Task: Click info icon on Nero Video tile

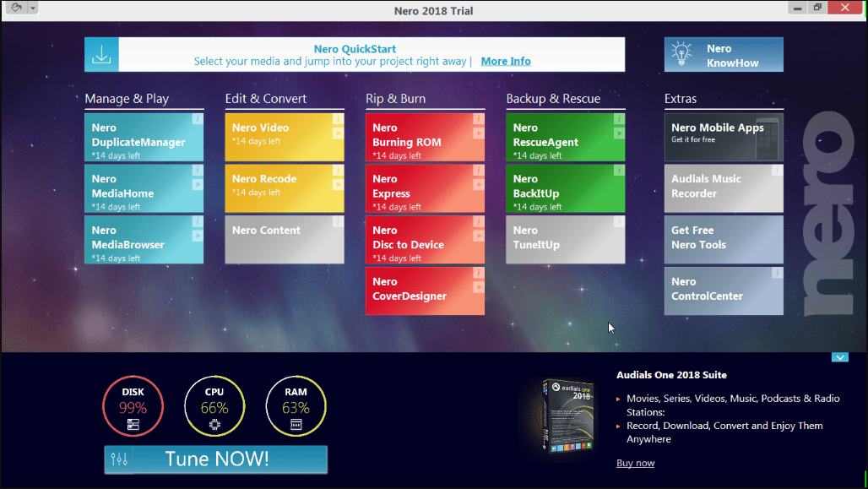Action: pyautogui.click(x=339, y=118)
